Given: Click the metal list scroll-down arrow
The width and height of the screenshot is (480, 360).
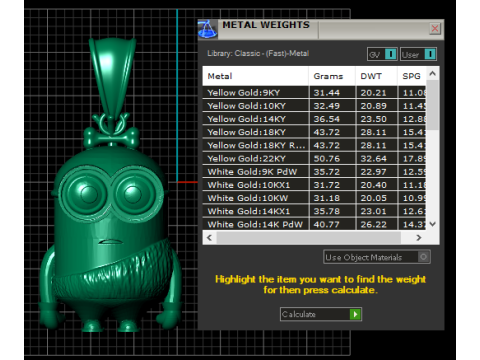Looking at the screenshot, I should tap(433, 224).
